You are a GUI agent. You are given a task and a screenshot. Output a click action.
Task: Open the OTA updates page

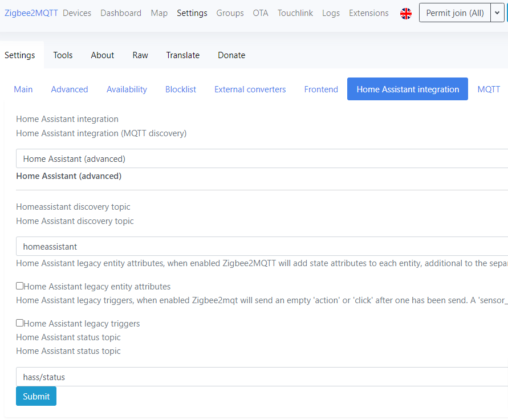[x=261, y=13]
